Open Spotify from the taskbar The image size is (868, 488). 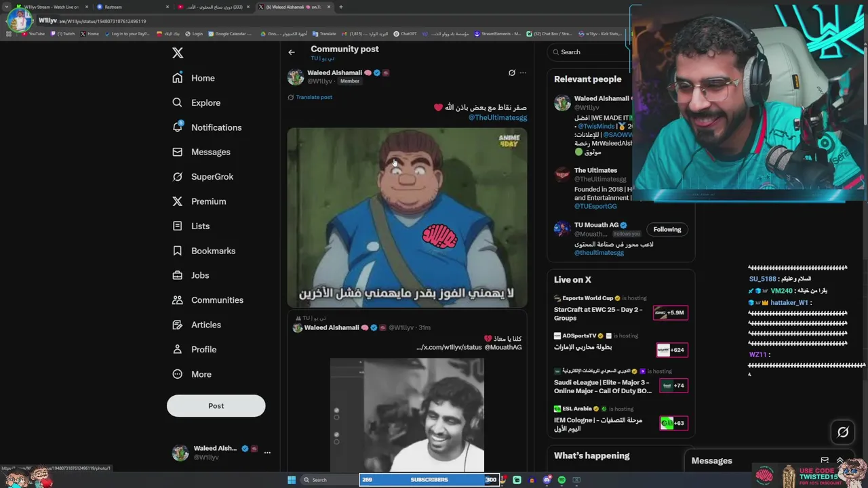tap(561, 480)
